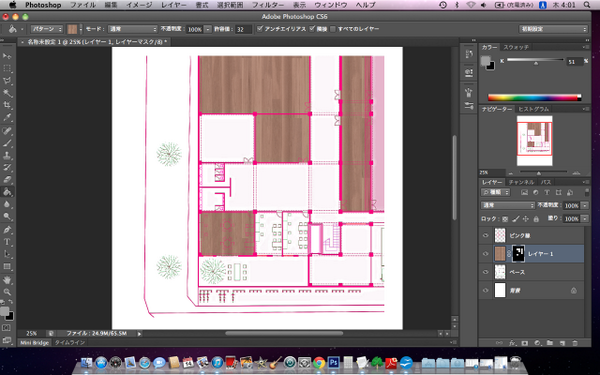Add a layer mask from Layers panel footer
600x375 pixels.
(525, 343)
